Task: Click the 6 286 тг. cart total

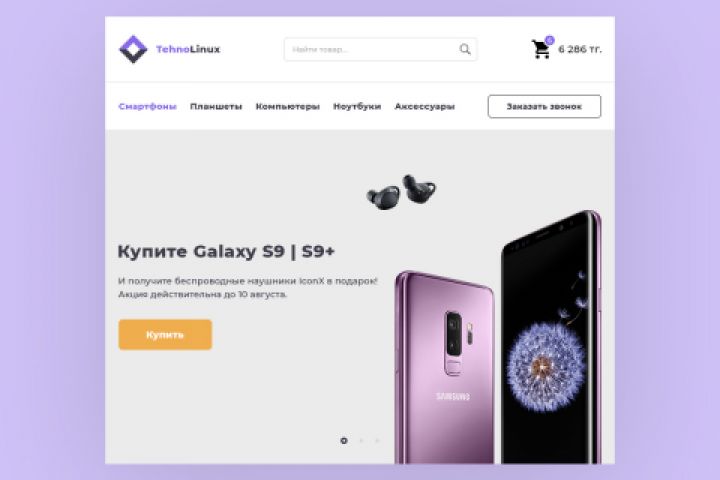Action: pos(579,49)
